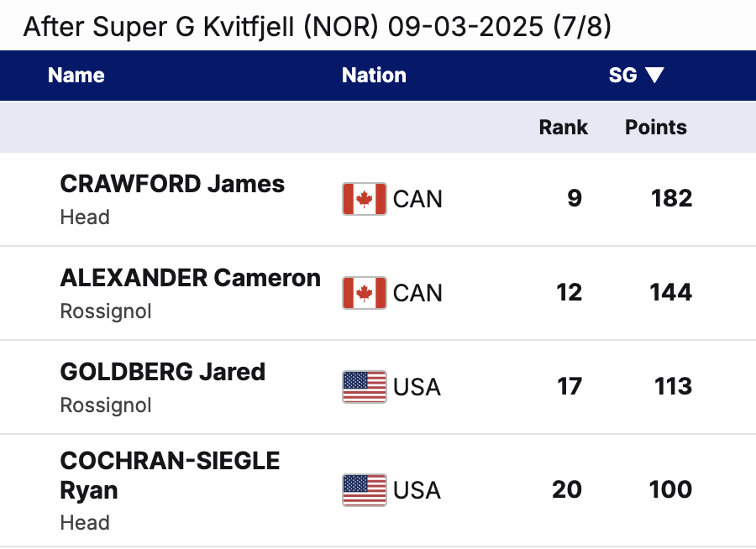This screenshot has width=756, height=549.
Task: Click CAN nation code in Crawford's row
Action: click(417, 199)
